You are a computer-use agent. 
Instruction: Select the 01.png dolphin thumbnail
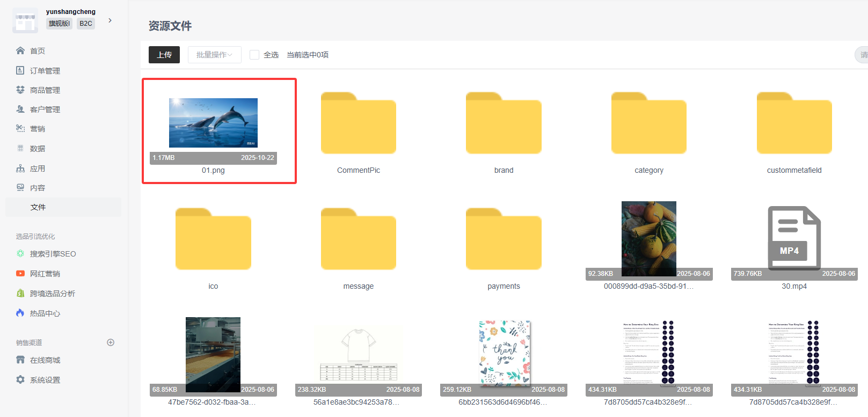pyautogui.click(x=213, y=123)
